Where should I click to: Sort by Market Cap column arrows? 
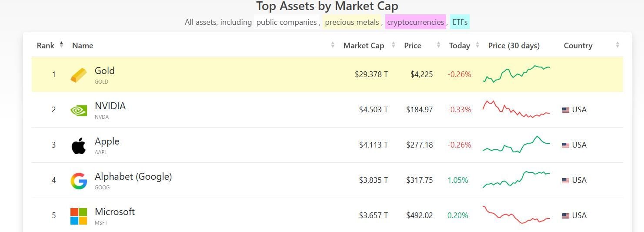394,45
